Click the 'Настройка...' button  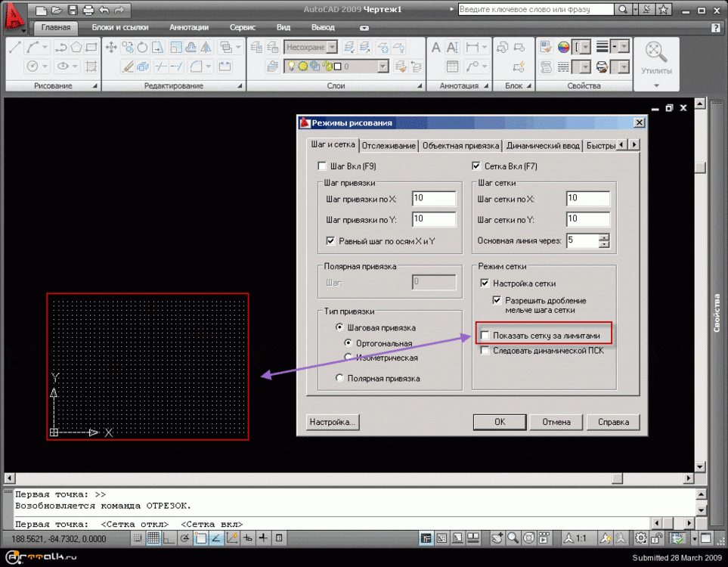pos(333,422)
